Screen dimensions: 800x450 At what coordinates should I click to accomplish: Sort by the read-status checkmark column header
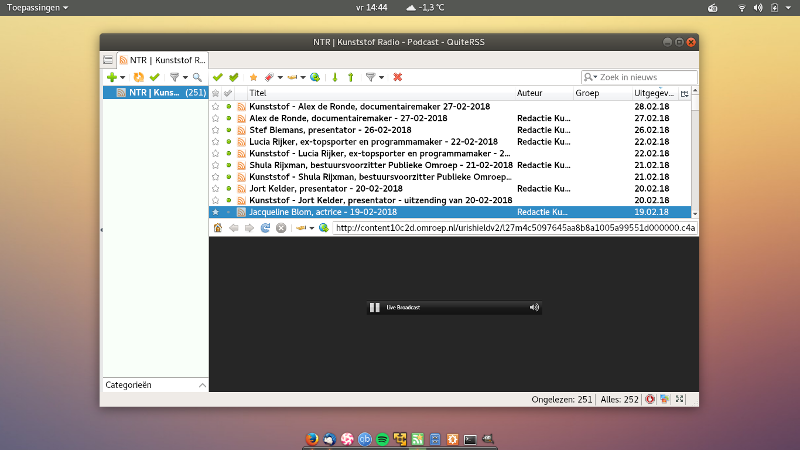[x=228, y=93]
